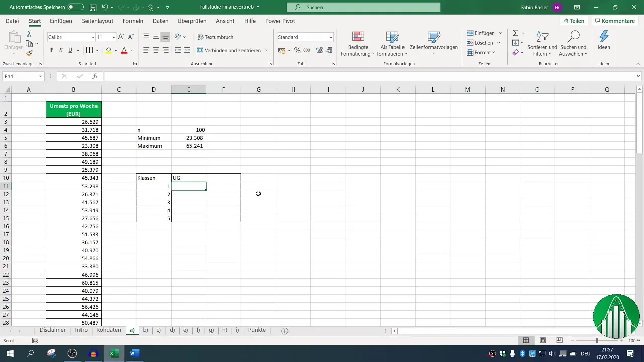
Task: Open Word from Windows taskbar
Action: point(134,353)
